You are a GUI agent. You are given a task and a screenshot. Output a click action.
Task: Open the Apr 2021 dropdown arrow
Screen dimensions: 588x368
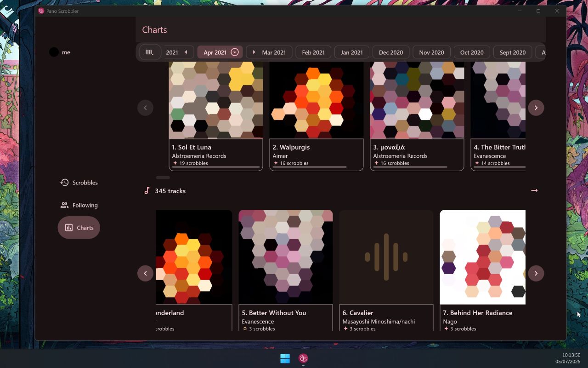pyautogui.click(x=235, y=52)
